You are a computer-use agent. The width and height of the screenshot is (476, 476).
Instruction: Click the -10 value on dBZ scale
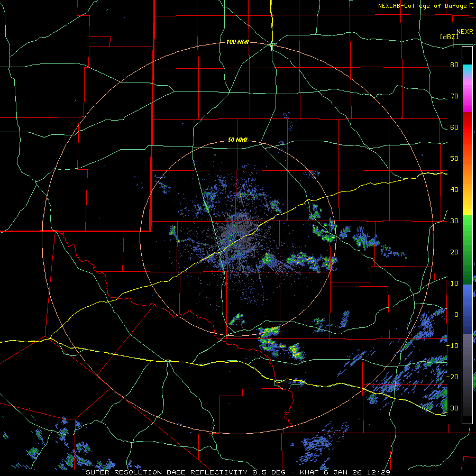coord(453,345)
